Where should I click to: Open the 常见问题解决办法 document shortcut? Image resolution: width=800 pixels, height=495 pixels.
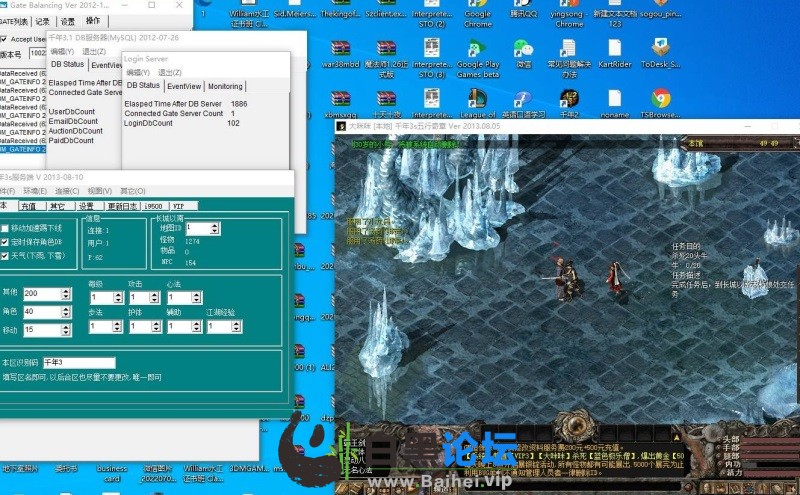coord(569,58)
